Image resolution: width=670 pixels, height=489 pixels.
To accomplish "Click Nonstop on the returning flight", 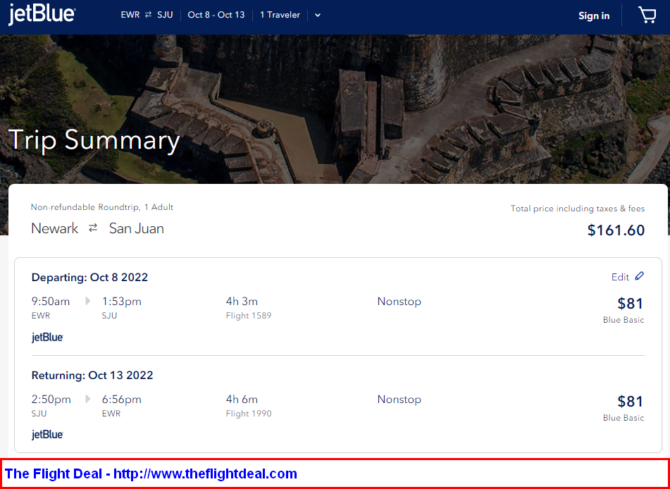I will pos(399,399).
